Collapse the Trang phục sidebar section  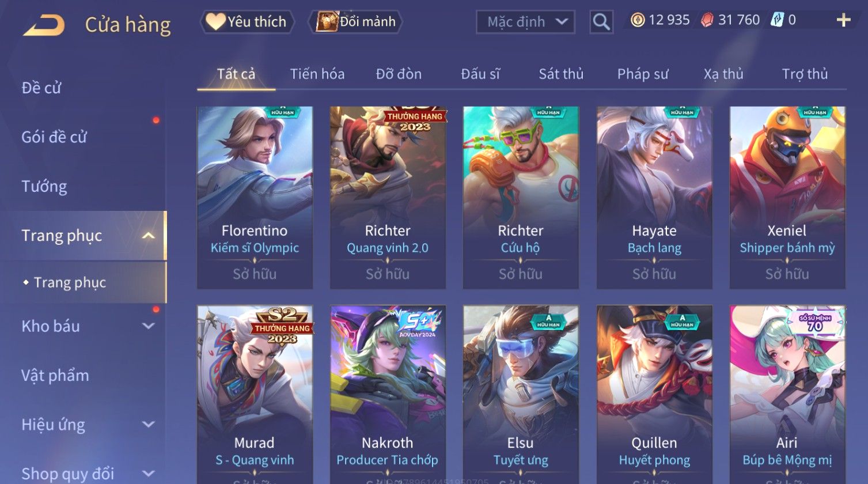[148, 236]
